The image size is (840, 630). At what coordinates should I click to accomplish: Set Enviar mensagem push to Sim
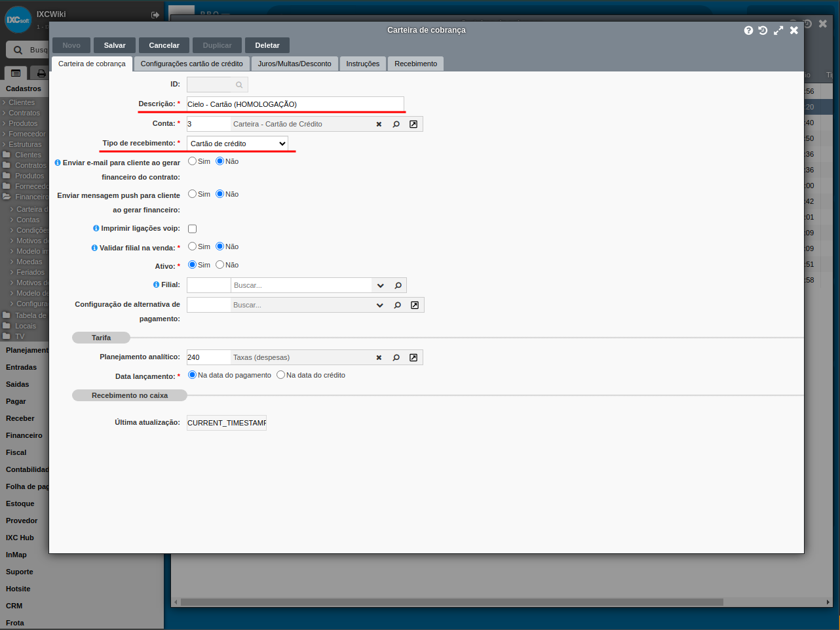192,194
